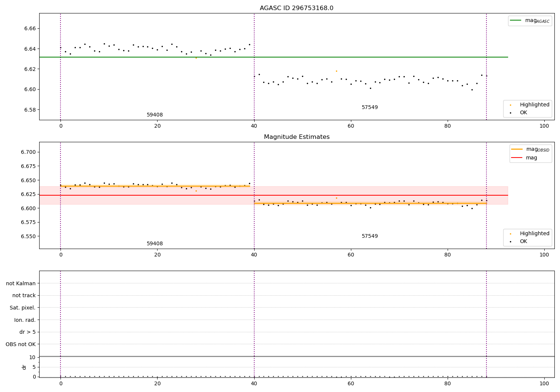This screenshot has width=560, height=392.
Task: Click x-axis tick label 100 in the top panel
Action: pyautogui.click(x=544, y=126)
